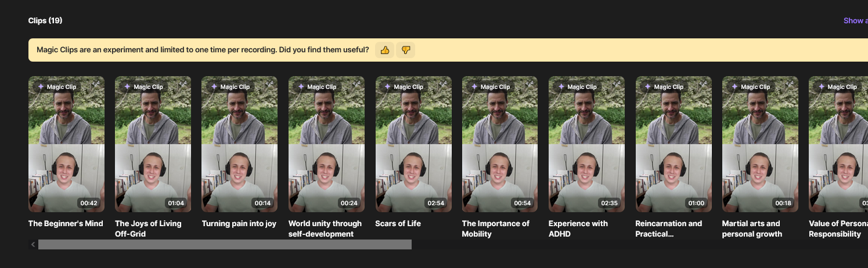Click the Clips (19) section heading

45,20
